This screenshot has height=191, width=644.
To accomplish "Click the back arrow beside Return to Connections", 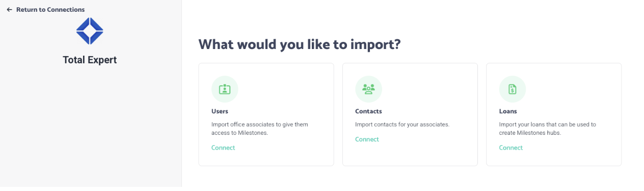I will [x=9, y=10].
